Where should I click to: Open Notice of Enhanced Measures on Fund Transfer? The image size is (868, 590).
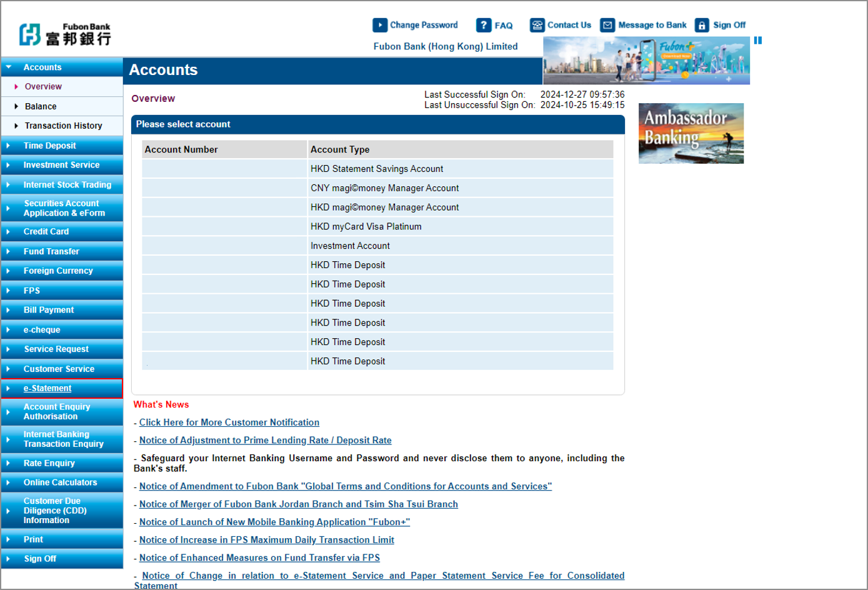tap(259, 558)
